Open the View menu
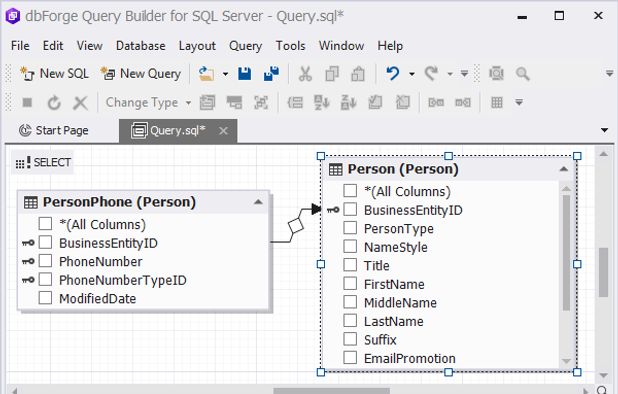The width and height of the screenshot is (618, 394). [89, 46]
